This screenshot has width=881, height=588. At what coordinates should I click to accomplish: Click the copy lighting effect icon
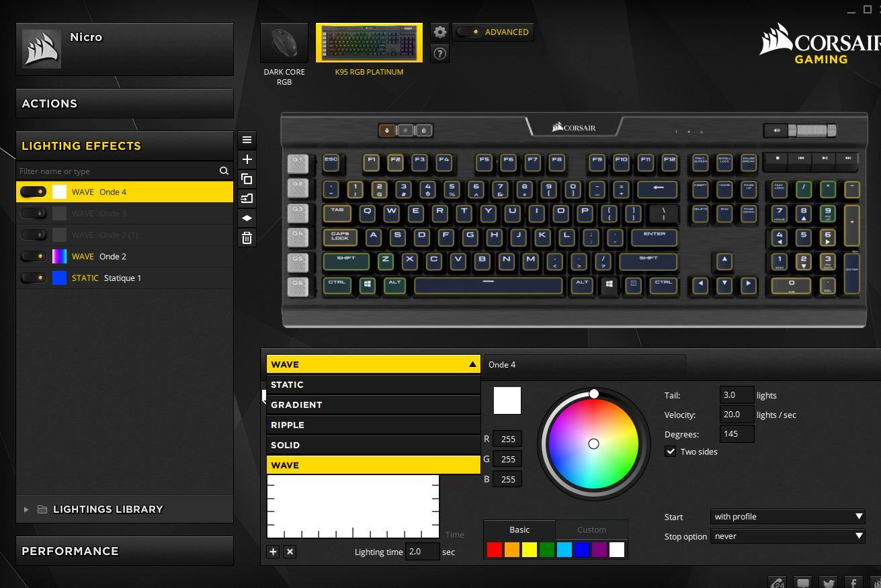click(247, 179)
